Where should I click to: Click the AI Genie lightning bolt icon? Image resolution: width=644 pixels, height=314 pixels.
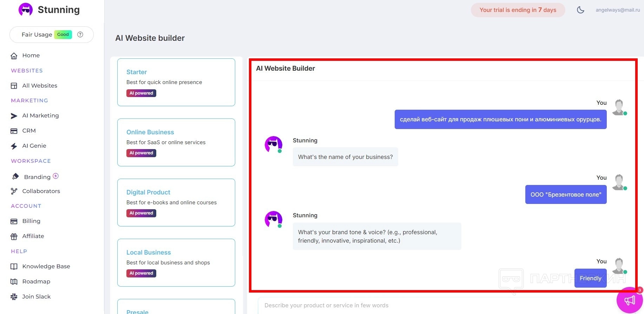(x=14, y=146)
